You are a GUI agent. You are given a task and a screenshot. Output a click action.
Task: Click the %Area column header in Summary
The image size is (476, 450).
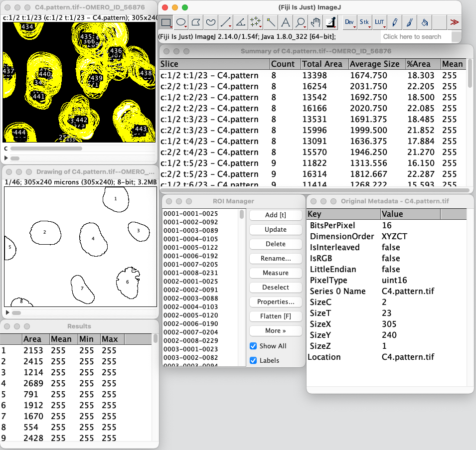click(423, 64)
